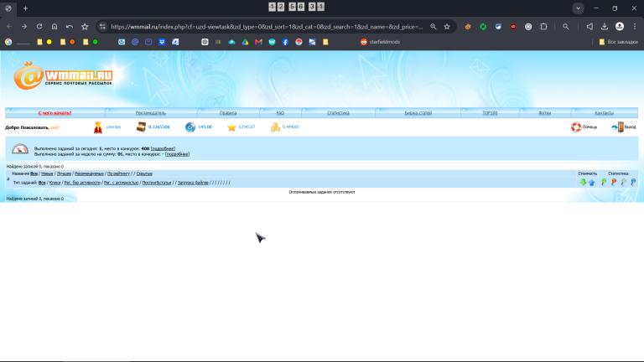
Task: Open the Google bookmark icon
Action: 8,42
